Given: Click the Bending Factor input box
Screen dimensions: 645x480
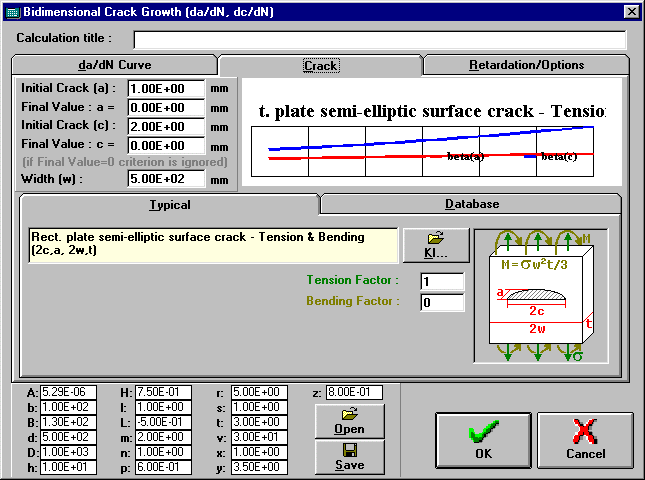Looking at the screenshot, I should (x=442, y=302).
